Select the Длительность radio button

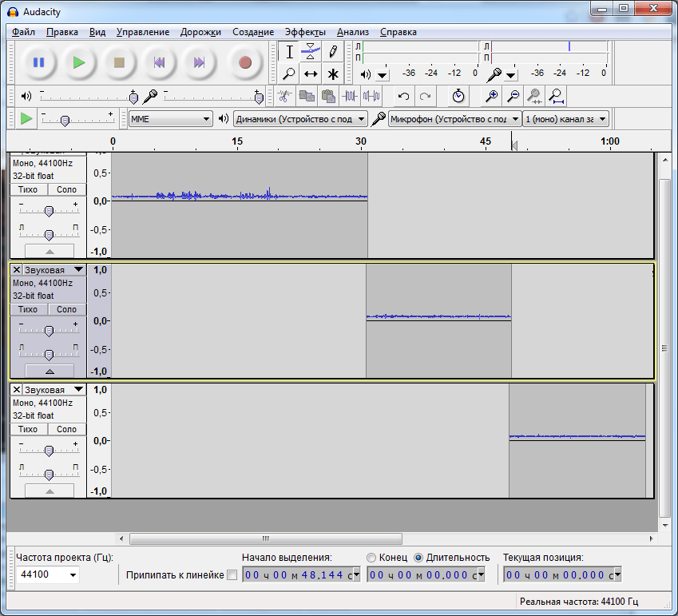pos(418,558)
